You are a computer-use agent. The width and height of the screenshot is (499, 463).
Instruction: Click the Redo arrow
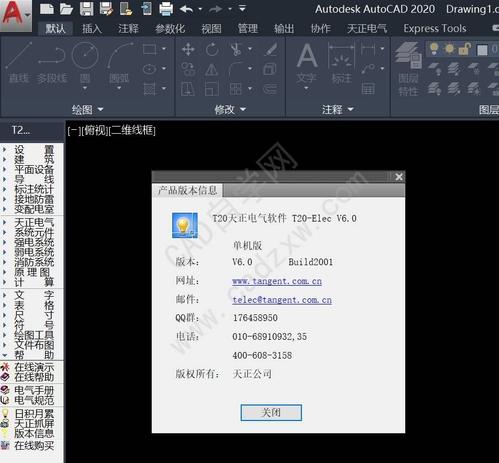click(x=215, y=9)
